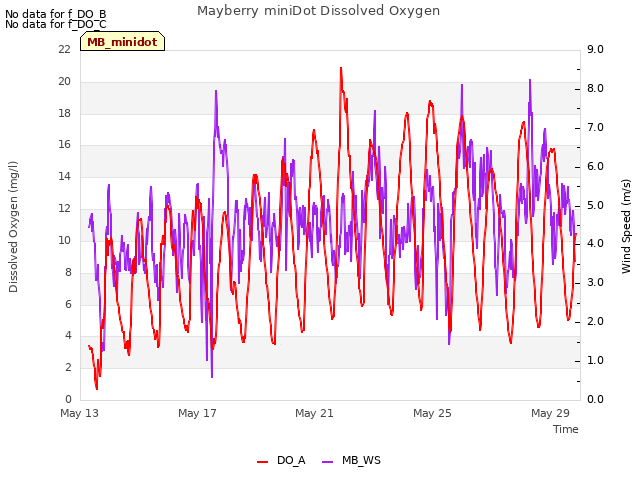Image resolution: width=640 pixels, height=480 pixels.
Task: Click the red DO_A legend swatch
Action: tap(262, 462)
